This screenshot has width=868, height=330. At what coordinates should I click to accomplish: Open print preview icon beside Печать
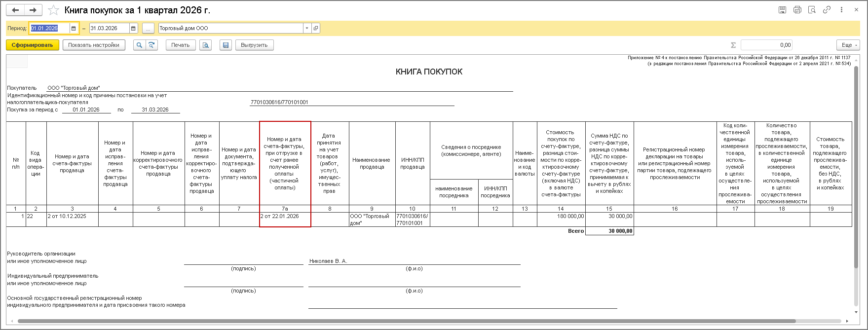point(206,45)
